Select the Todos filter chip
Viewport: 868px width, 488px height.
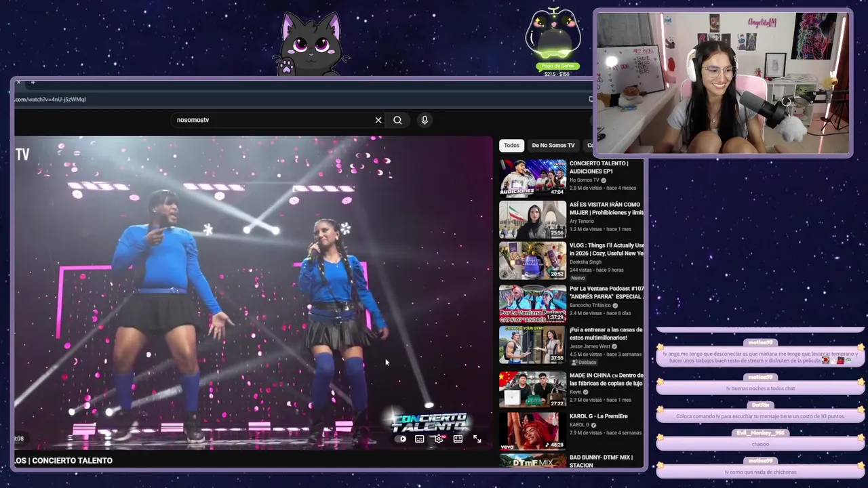511,145
